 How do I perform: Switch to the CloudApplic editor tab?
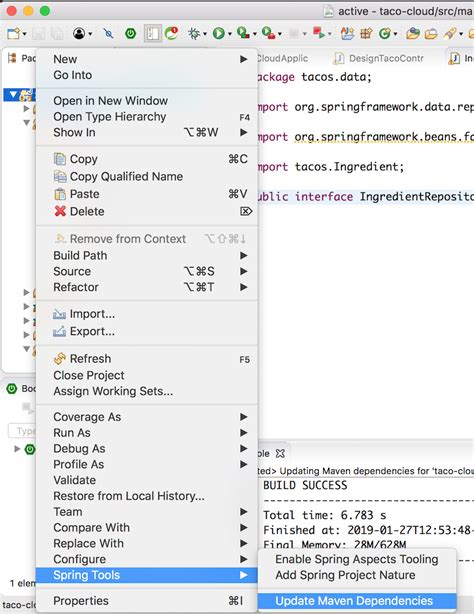pos(283,58)
